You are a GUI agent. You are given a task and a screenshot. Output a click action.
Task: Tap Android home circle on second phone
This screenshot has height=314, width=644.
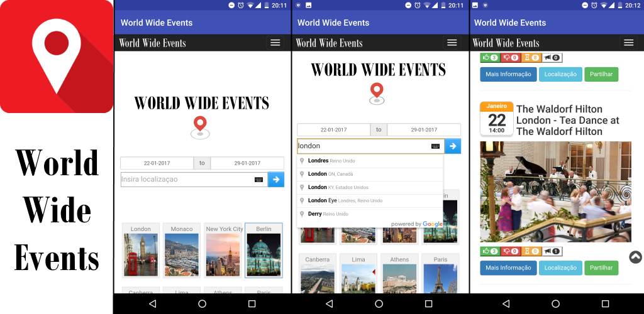[x=379, y=304]
